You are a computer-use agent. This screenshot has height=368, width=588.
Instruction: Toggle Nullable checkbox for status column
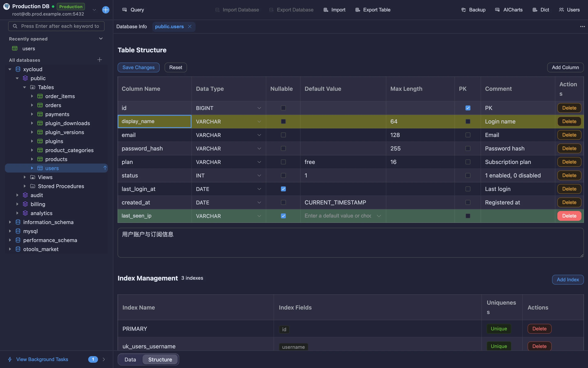[283, 175]
